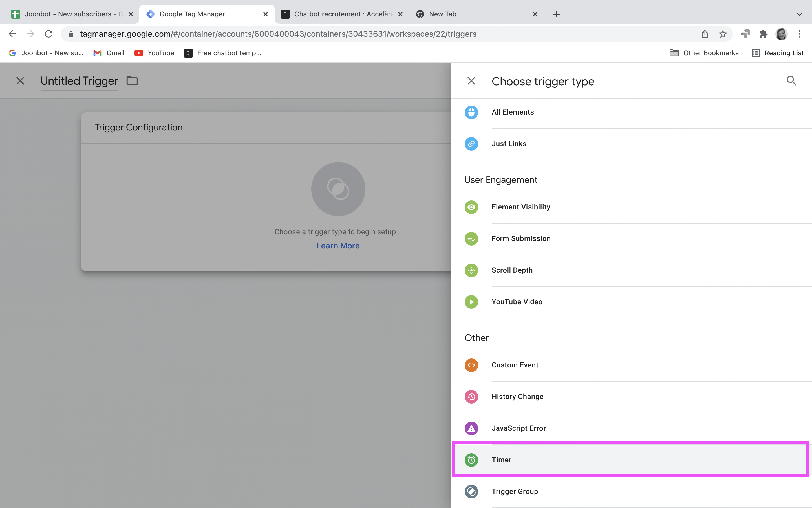812x508 pixels.
Task: Go back with the browser back arrow
Action: click(x=12, y=34)
